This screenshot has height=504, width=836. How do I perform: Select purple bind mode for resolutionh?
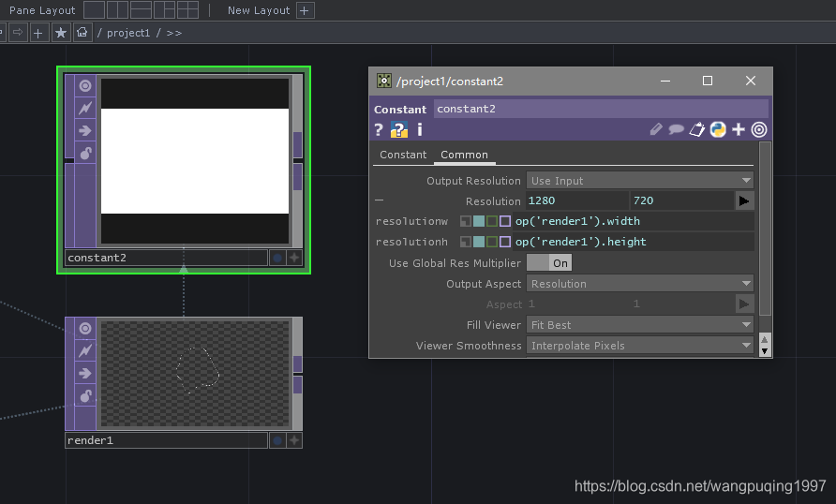click(x=505, y=242)
